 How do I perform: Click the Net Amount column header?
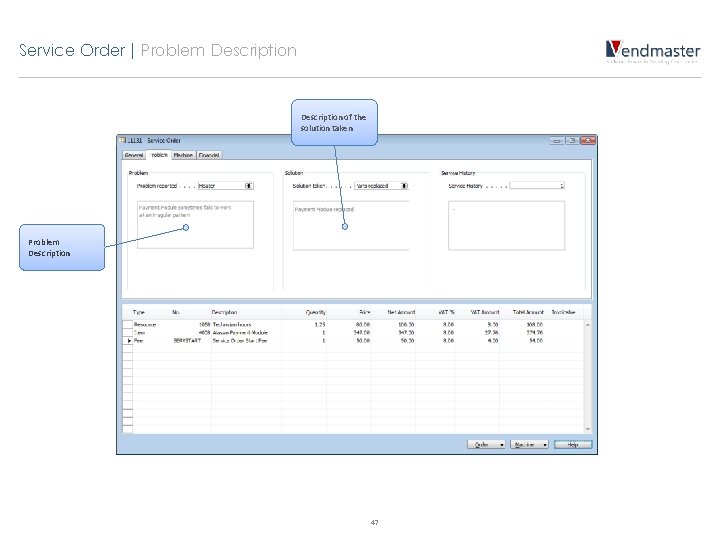click(401, 312)
